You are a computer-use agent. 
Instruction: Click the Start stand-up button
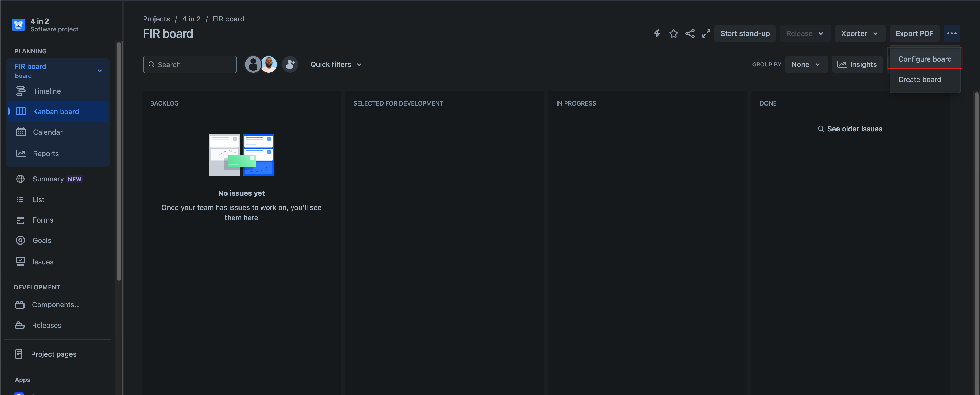(x=745, y=33)
